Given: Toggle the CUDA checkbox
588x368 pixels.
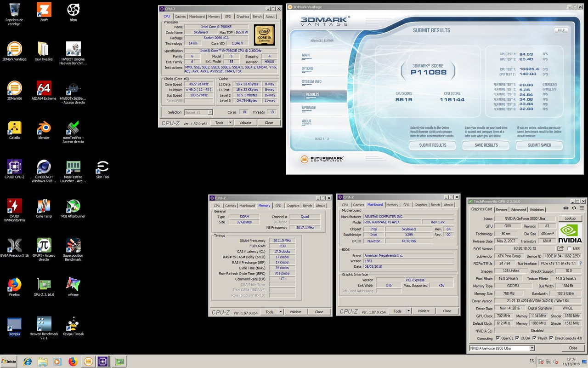Looking at the screenshot, I should [518, 338].
